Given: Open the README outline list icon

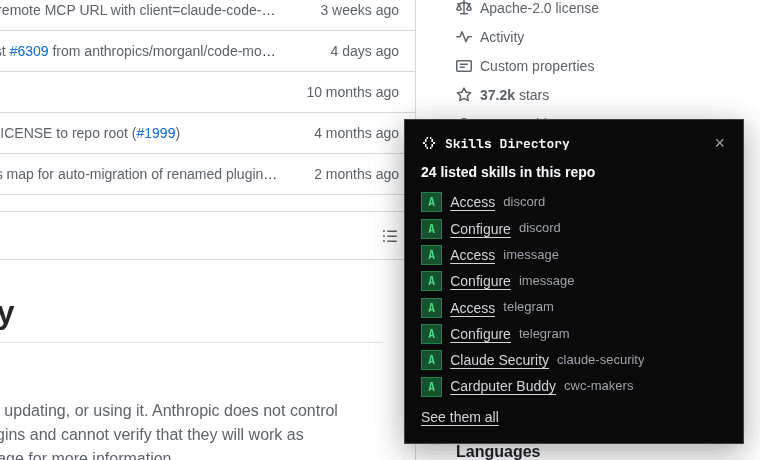Looking at the screenshot, I should (390, 236).
